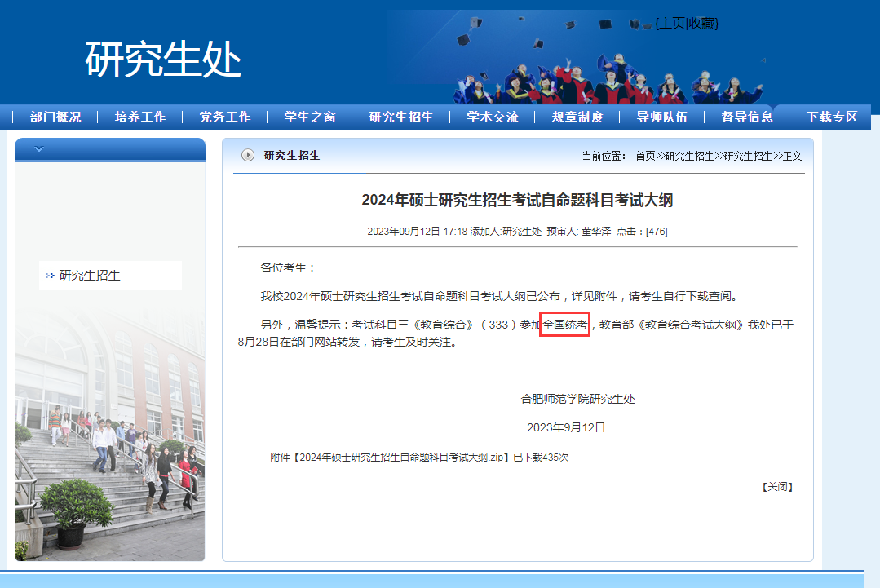Click the arrow icon beside sidebar 研究生招生
The width and height of the screenshot is (880, 588).
tap(50, 276)
